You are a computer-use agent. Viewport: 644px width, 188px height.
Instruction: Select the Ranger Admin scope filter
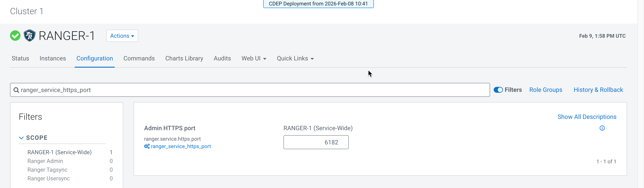(x=45, y=161)
